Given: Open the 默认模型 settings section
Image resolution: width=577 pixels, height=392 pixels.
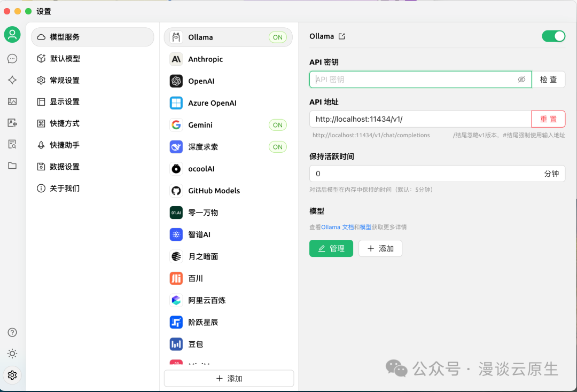Looking at the screenshot, I should pyautogui.click(x=93, y=58).
